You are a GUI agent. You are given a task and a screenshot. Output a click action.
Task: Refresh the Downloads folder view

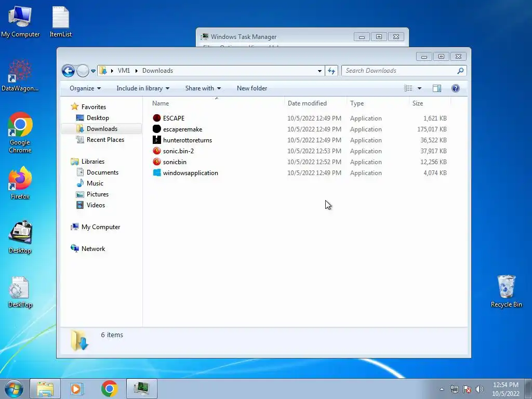(331, 71)
